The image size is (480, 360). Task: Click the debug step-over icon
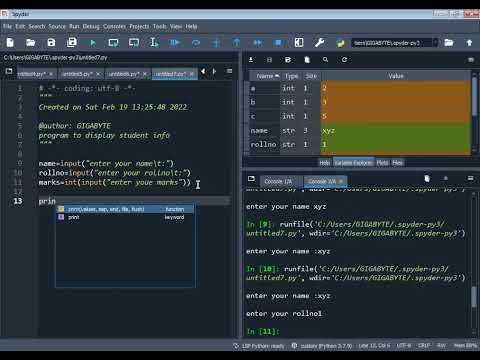(196, 43)
